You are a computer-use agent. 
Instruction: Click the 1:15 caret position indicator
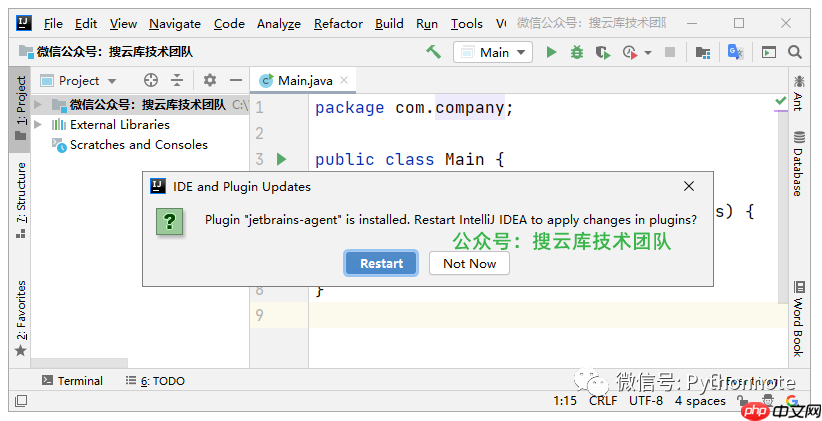pyautogui.click(x=565, y=401)
